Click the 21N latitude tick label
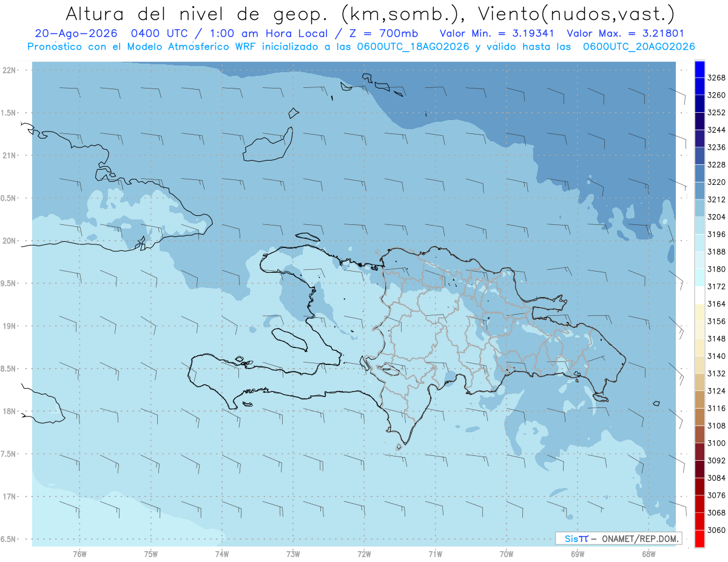This screenshot has height=562, width=728. [10, 156]
